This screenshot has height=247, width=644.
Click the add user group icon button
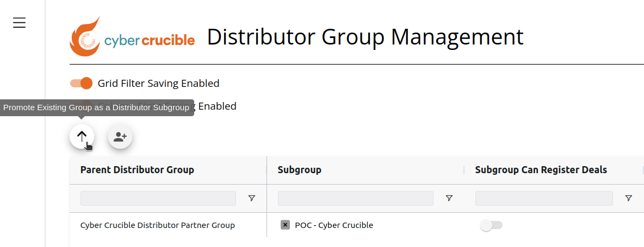click(120, 137)
